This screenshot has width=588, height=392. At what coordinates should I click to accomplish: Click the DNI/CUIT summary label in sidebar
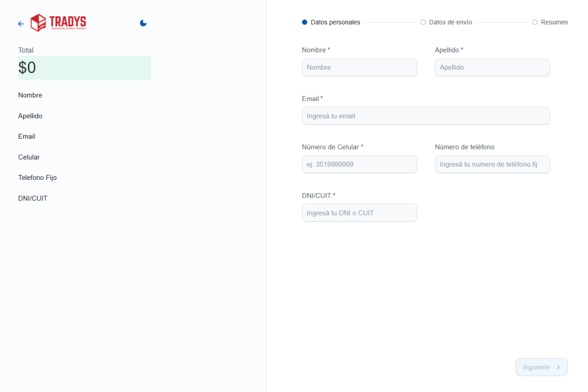[x=33, y=198]
